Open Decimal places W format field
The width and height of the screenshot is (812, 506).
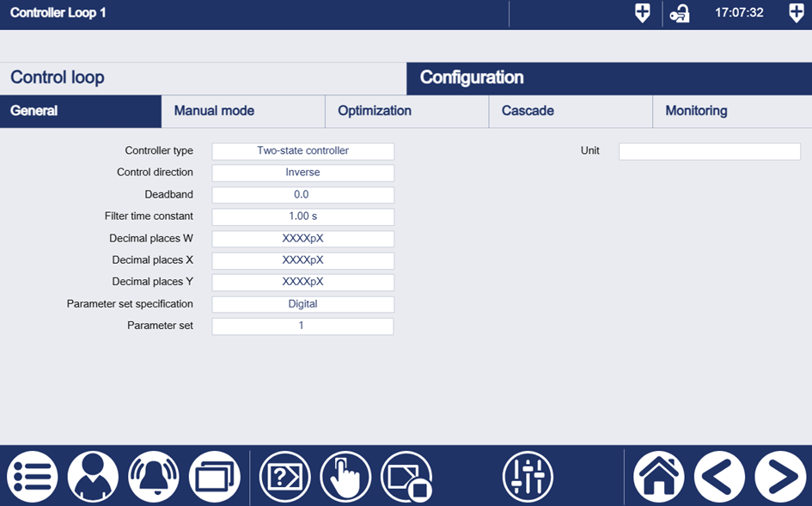[302, 239]
